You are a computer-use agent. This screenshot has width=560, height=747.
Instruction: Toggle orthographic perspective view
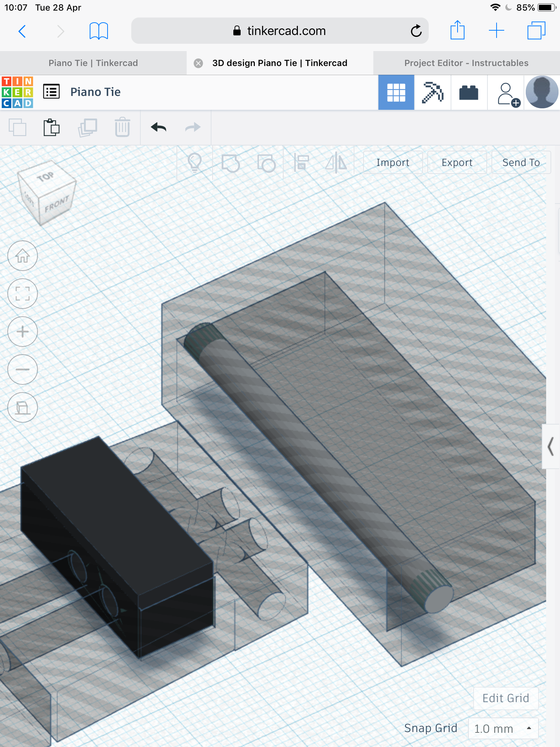[23, 407]
